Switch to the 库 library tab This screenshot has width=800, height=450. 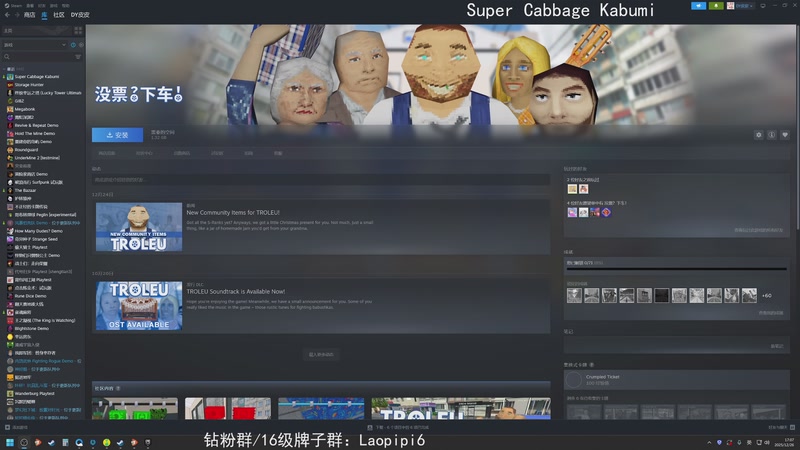point(44,15)
